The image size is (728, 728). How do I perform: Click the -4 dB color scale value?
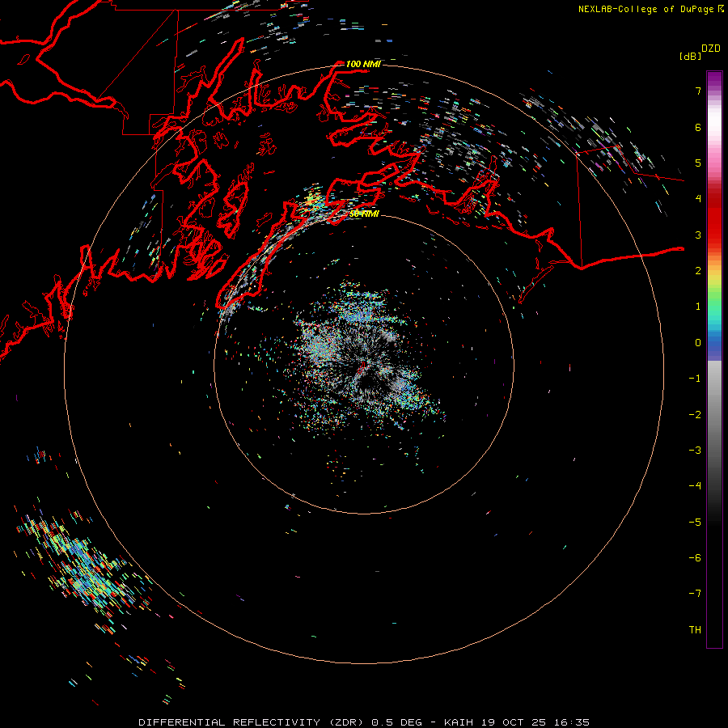click(x=695, y=486)
